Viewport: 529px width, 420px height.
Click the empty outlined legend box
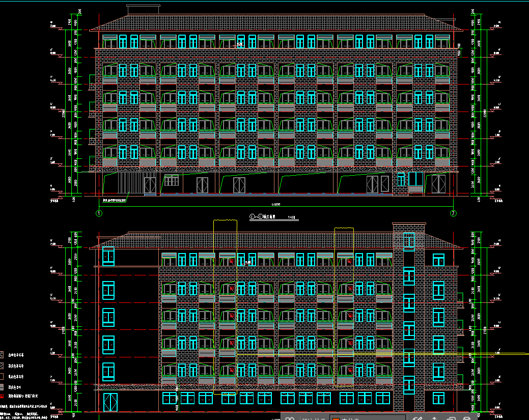pos(2,376)
